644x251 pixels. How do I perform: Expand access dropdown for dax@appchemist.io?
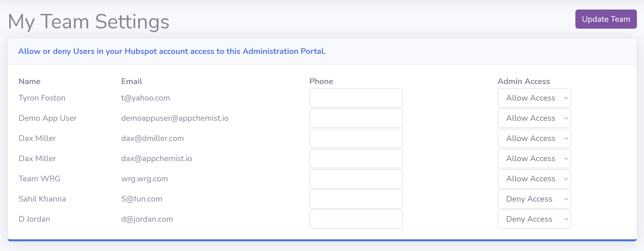534,159
